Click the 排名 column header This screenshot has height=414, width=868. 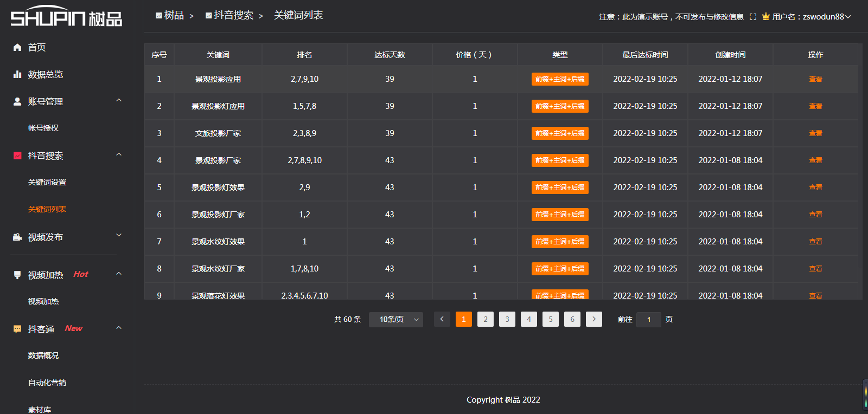[x=304, y=55]
